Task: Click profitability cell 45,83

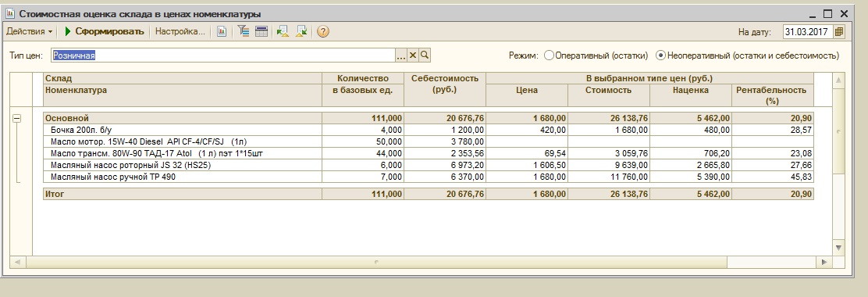Action: pyautogui.click(x=772, y=177)
